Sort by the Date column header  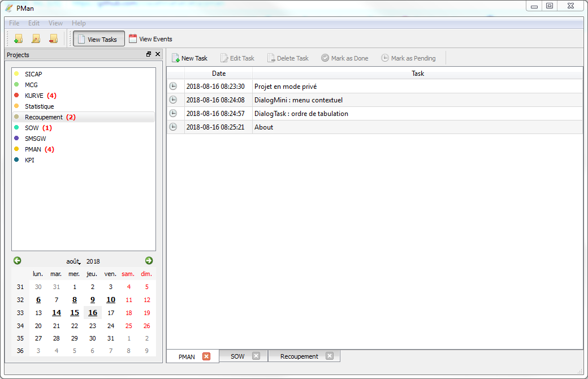[219, 74]
